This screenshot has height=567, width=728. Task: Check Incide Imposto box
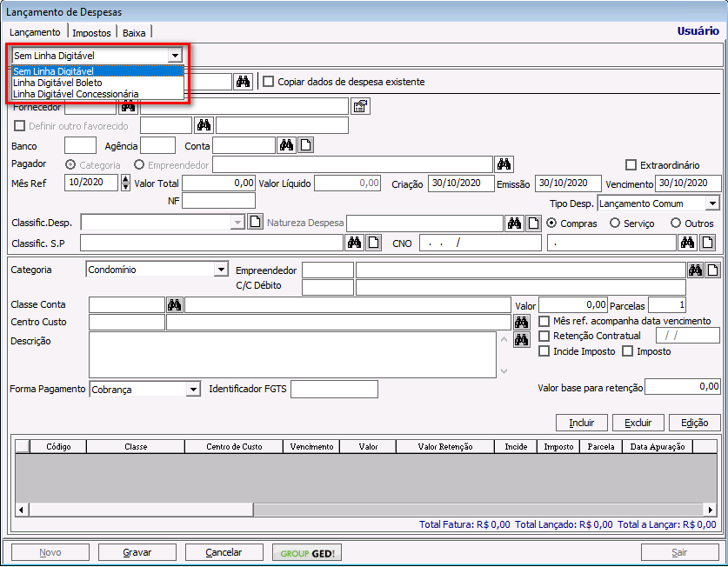[x=544, y=351]
